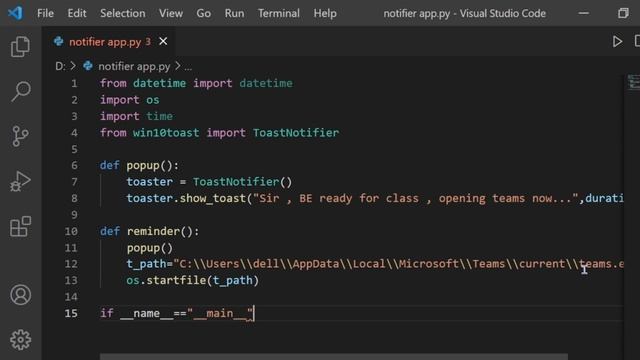Click line number 10 in gutter
Image resolution: width=640 pixels, height=360 pixels.
(x=71, y=231)
